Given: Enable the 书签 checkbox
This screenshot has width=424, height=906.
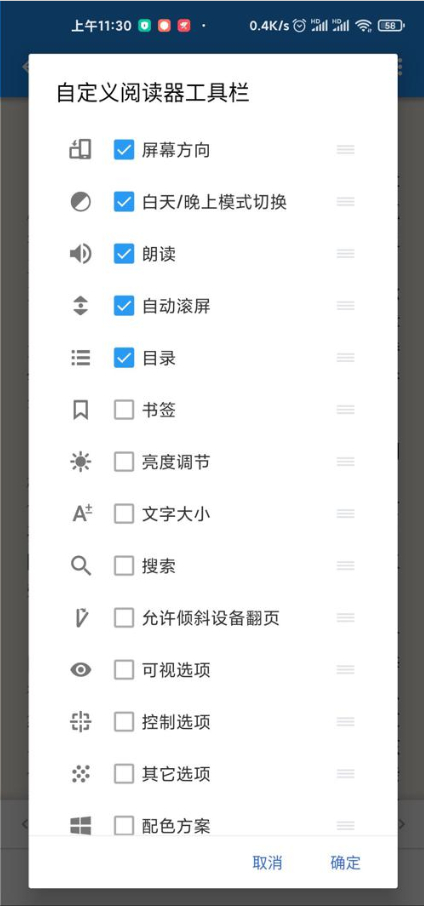Looking at the screenshot, I should (x=124, y=410).
